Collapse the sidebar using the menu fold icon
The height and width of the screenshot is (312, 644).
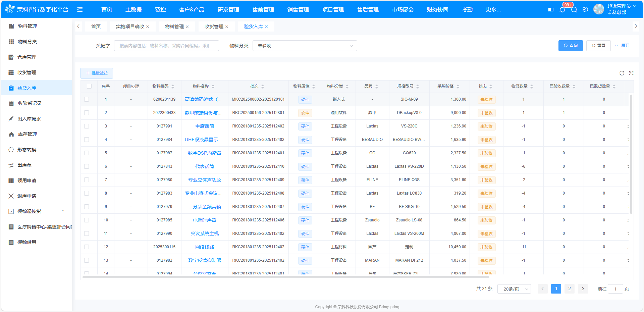(x=80, y=10)
